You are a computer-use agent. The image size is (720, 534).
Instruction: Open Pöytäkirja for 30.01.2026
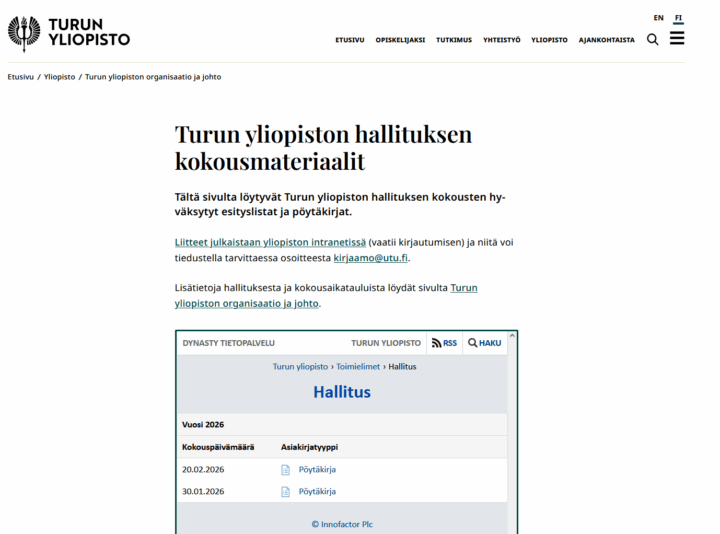(x=317, y=491)
